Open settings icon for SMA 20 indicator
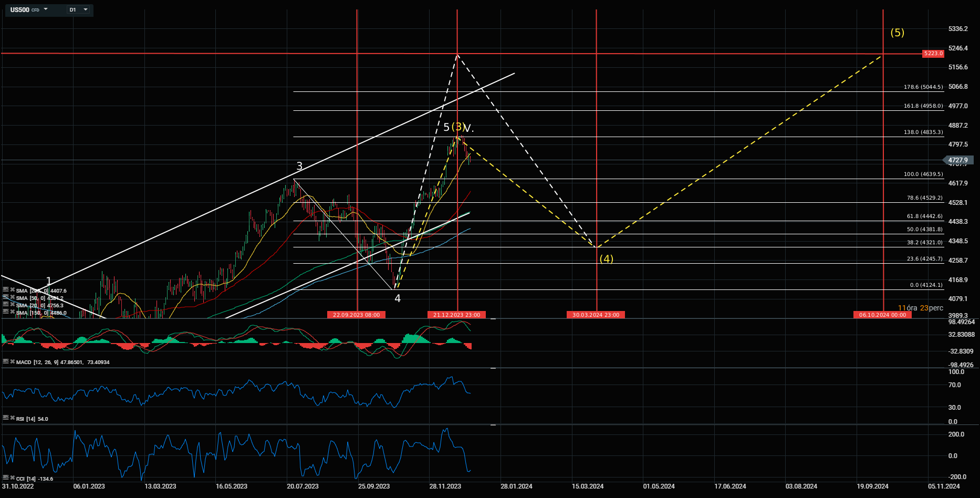The image size is (980, 498). click(5, 305)
